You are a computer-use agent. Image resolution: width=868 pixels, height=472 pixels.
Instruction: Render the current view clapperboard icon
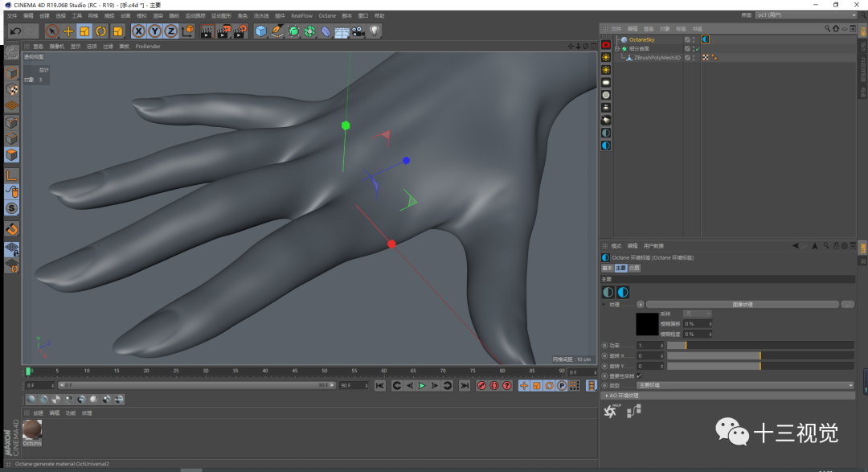pos(207,31)
